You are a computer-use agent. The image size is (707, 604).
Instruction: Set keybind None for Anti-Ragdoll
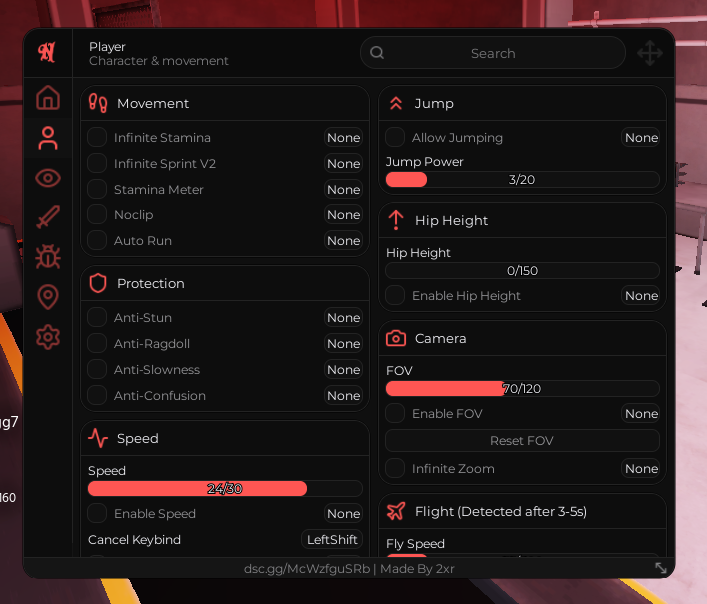[344, 343]
